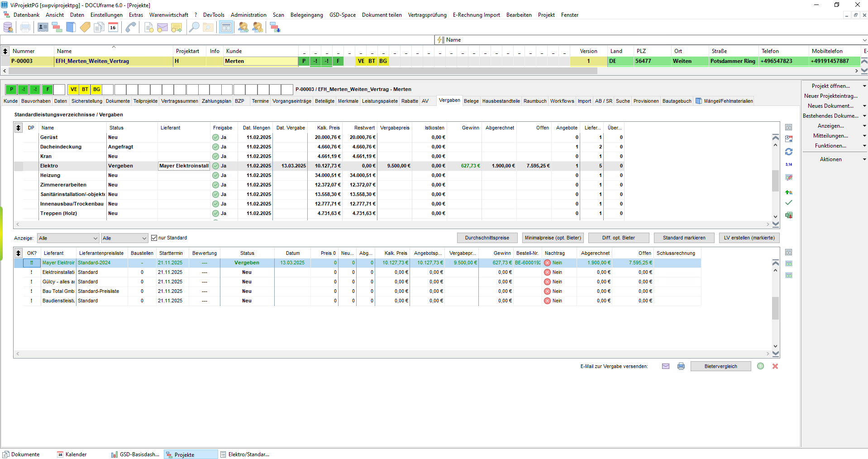The image size is (868, 459).
Task: Click the pencil edit icon beside Vergaben list
Action: pyautogui.click(x=789, y=177)
